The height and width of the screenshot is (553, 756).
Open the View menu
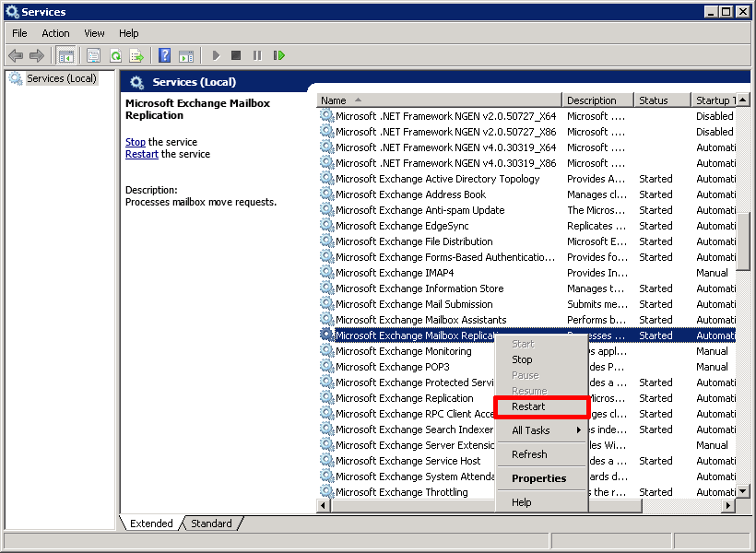click(94, 33)
